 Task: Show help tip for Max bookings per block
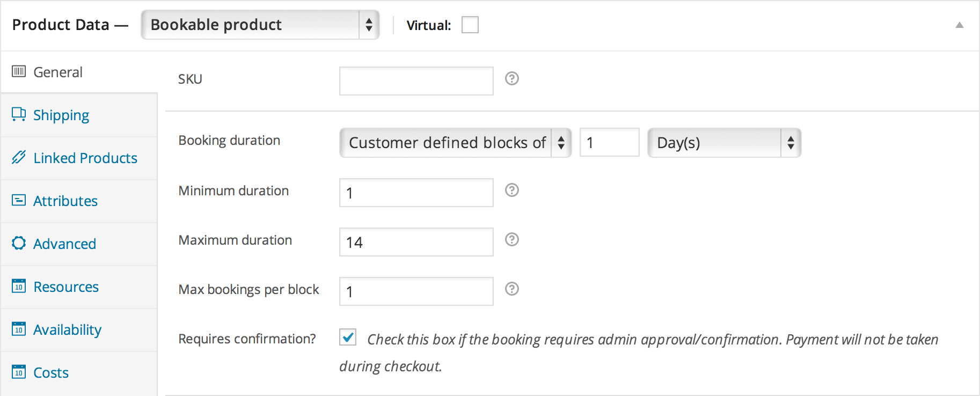click(512, 289)
